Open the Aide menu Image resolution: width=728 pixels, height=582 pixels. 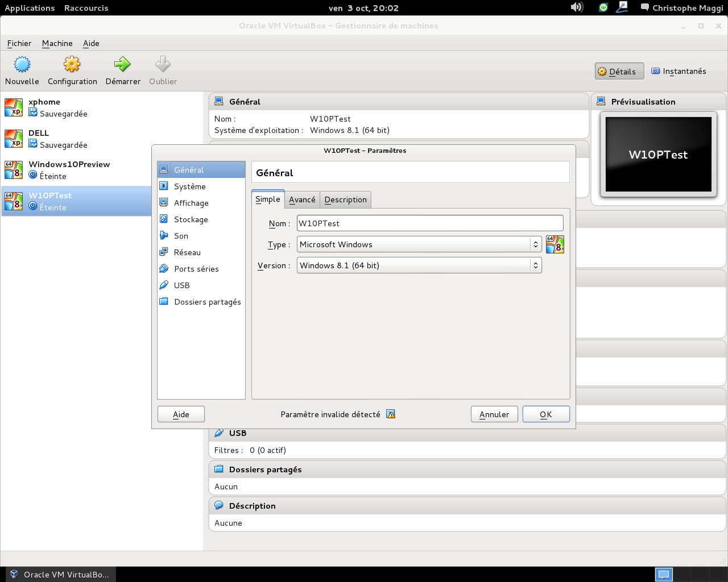(x=91, y=43)
